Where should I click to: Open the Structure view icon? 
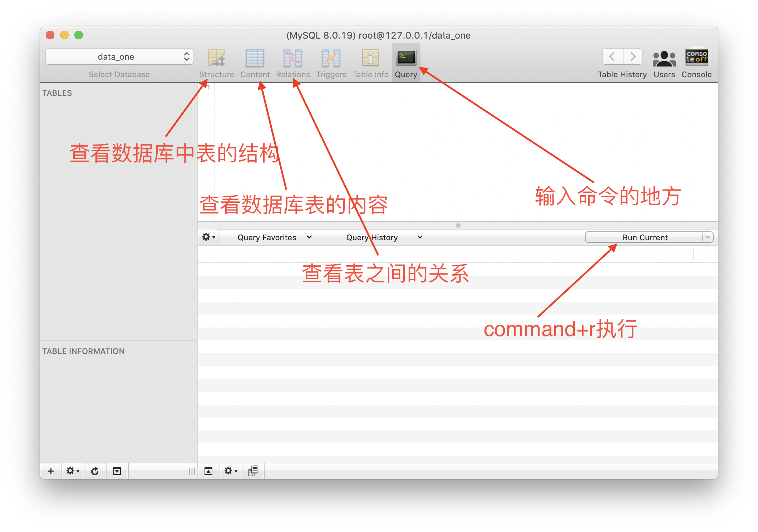(216, 58)
